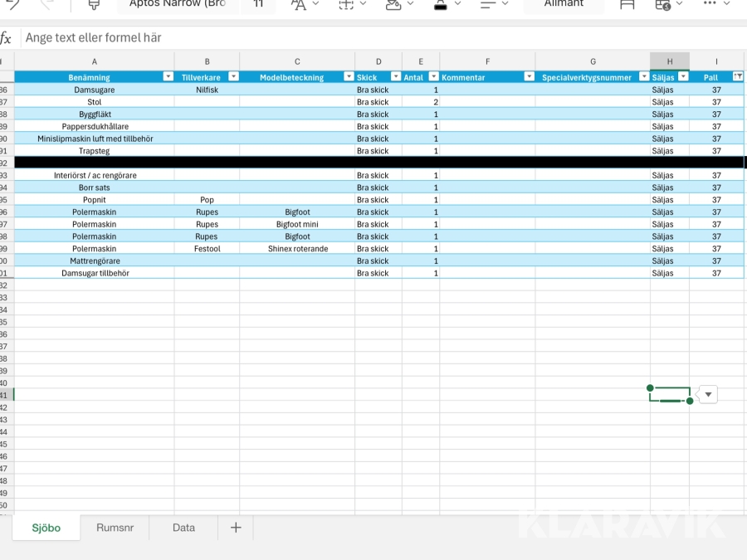Screen dimensions: 747x560
Task: Switch to the Rumsnr sheet tab
Action: coord(115,528)
